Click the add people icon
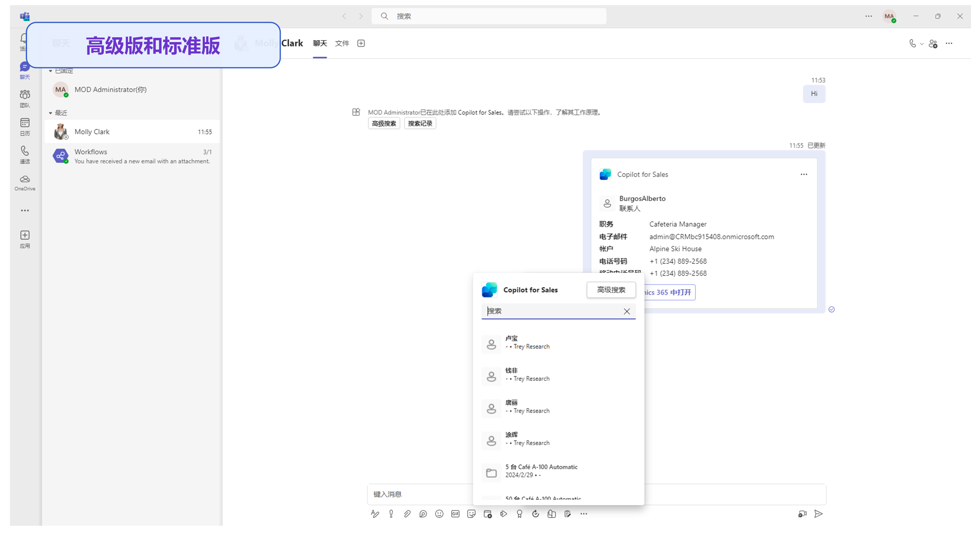 [x=933, y=44]
